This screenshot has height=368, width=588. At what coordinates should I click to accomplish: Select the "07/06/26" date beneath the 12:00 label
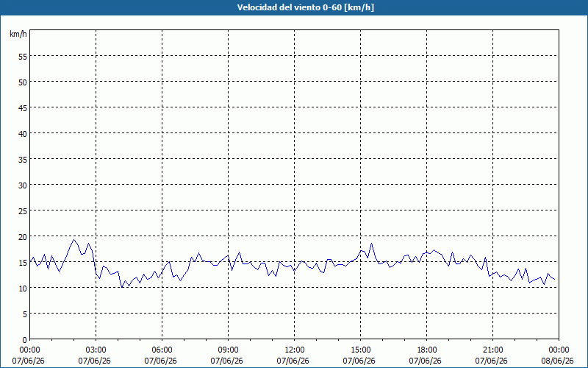coord(293,361)
